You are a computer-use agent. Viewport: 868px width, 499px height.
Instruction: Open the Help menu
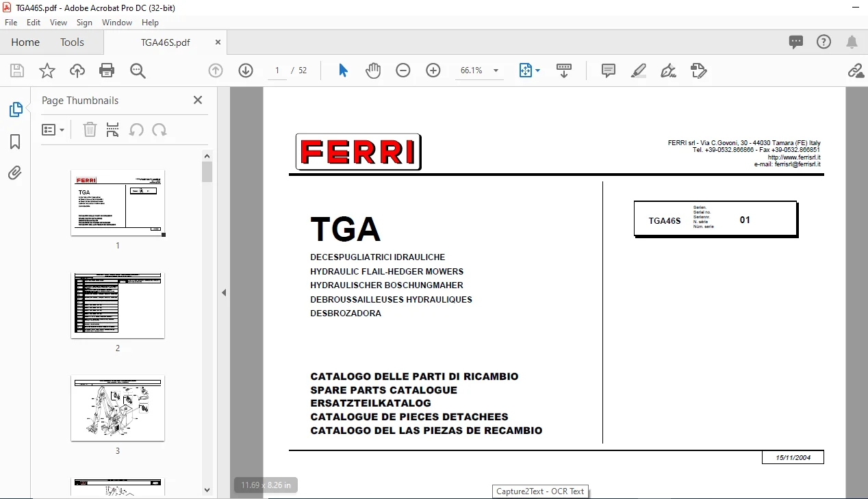coord(151,23)
